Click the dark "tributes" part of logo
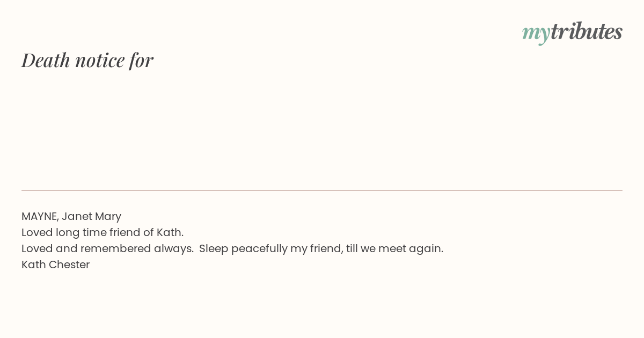The image size is (644, 338). 587,31
